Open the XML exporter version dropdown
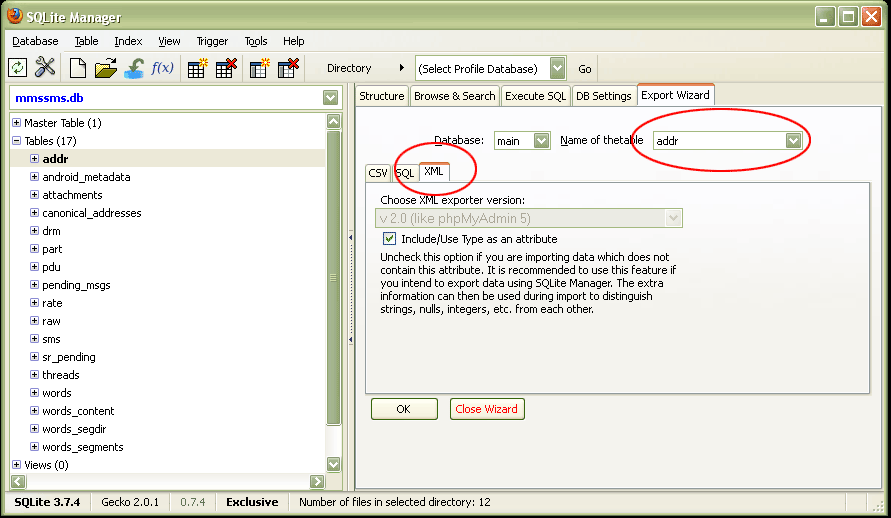This screenshot has height=518, width=891. click(x=673, y=218)
